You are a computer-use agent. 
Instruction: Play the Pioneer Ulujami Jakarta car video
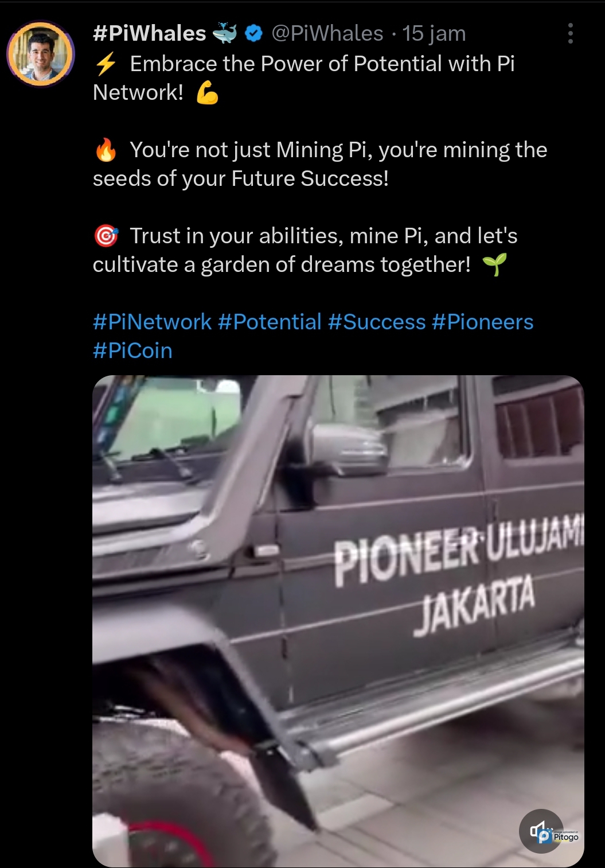point(338,621)
